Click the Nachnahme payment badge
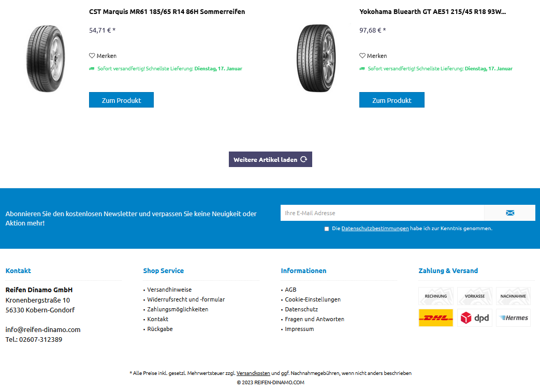Screen dimensions: 540x392 point(513,296)
